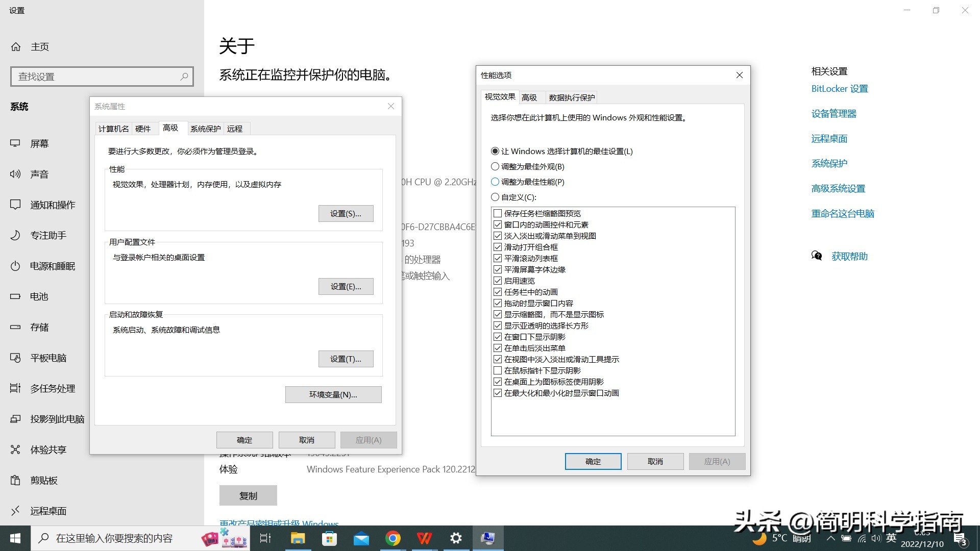Image resolution: width=980 pixels, height=551 pixels.
Task: Enable 在鼠标指针下显示阴影 checkbox
Action: pyautogui.click(x=498, y=370)
